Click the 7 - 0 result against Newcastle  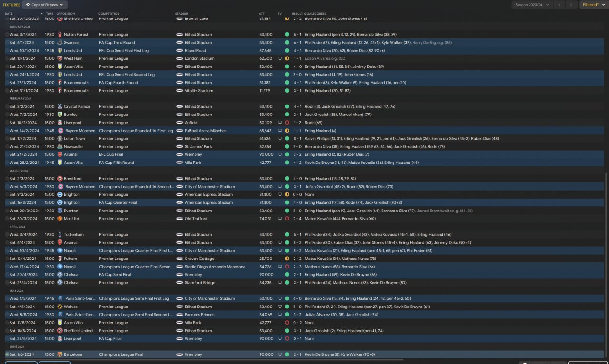[297, 146]
